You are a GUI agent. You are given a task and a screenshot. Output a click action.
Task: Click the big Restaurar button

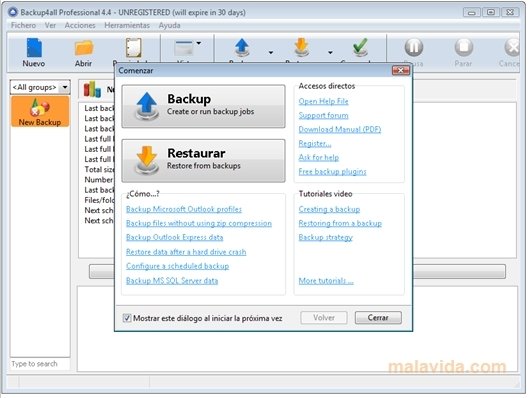click(203, 161)
